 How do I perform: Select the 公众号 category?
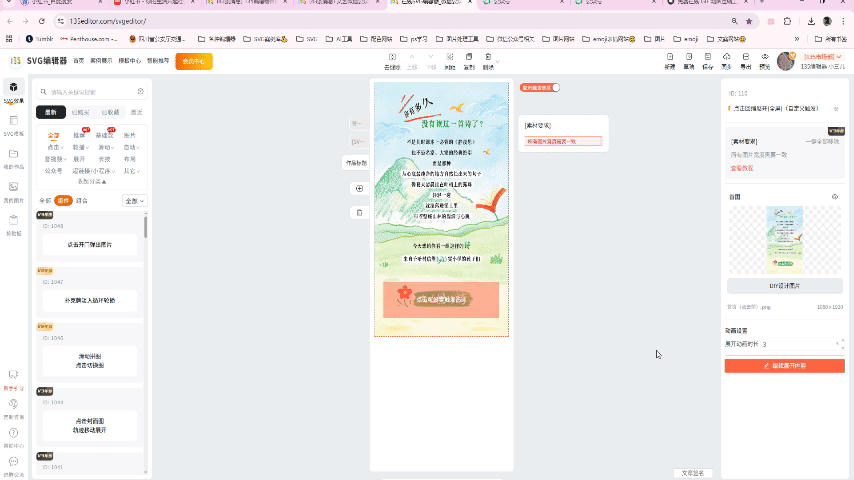(x=53, y=171)
